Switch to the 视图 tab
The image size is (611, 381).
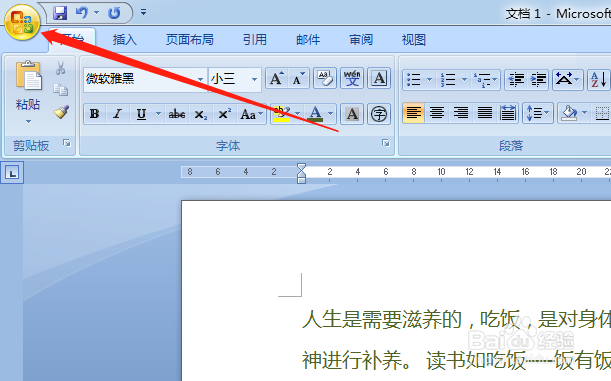(x=413, y=40)
